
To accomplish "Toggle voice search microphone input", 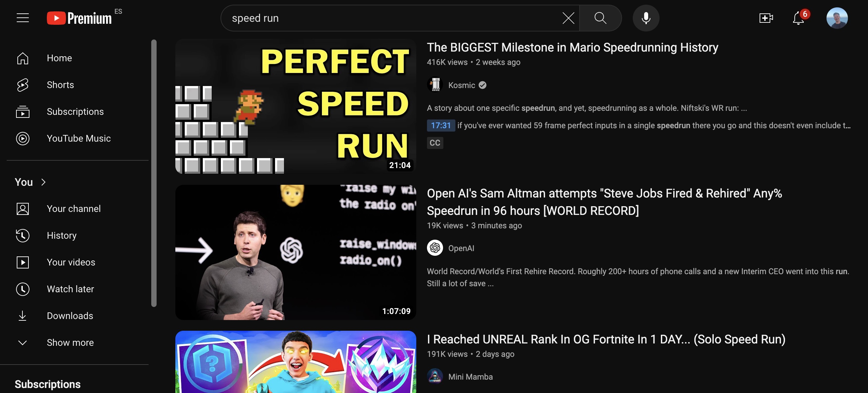I will pos(645,18).
